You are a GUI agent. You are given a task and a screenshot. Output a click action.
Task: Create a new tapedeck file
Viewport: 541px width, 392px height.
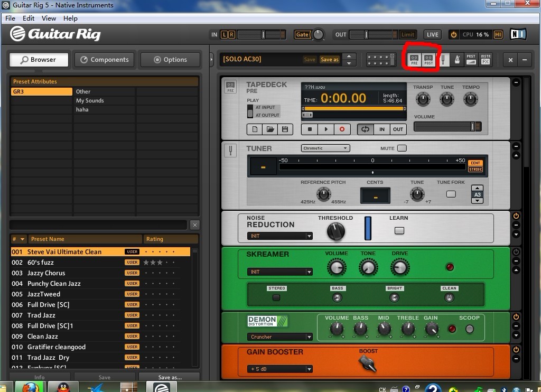point(255,129)
